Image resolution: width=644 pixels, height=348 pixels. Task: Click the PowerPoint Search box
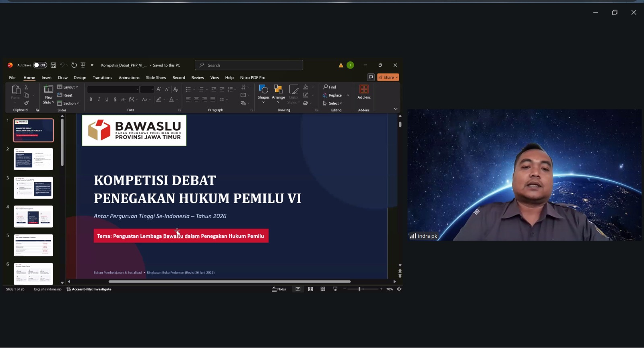click(x=249, y=65)
